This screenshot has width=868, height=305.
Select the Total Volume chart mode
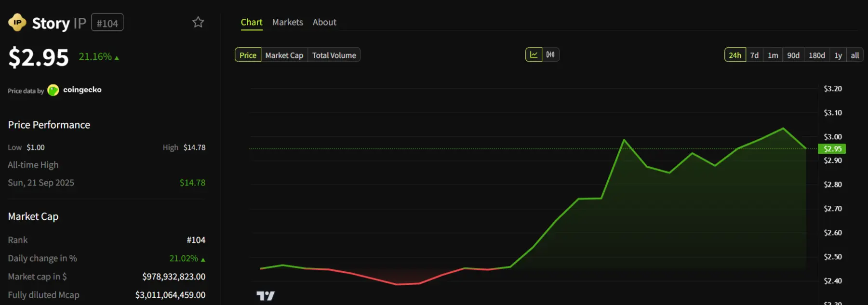334,55
